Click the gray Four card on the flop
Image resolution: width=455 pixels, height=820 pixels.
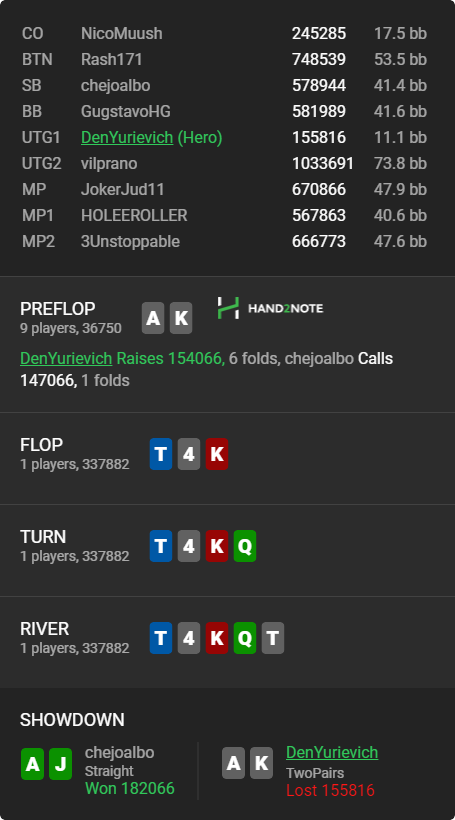[189, 454]
